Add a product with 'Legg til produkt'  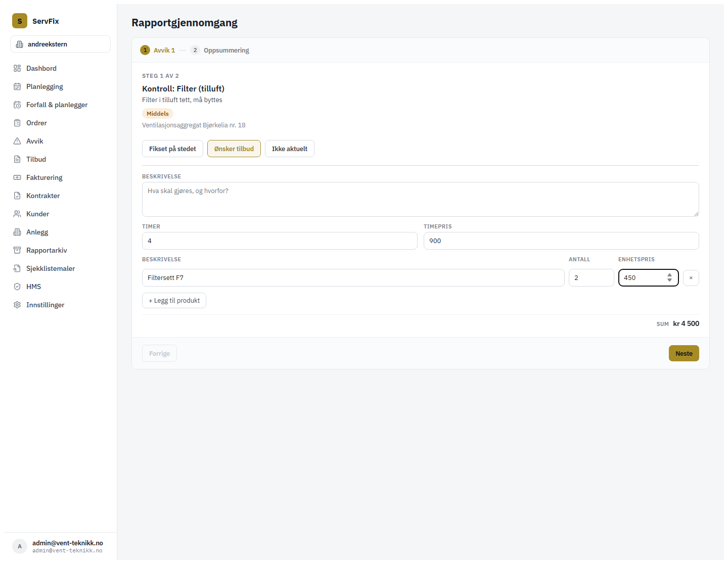(174, 300)
